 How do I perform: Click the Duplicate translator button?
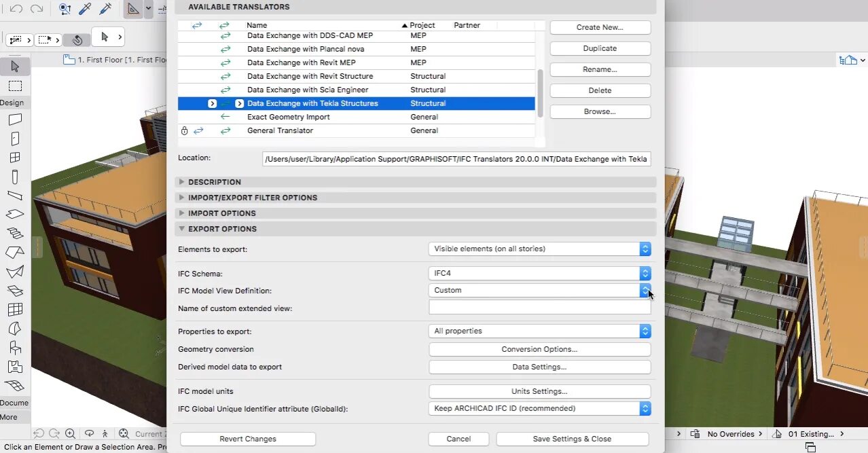pyautogui.click(x=600, y=48)
